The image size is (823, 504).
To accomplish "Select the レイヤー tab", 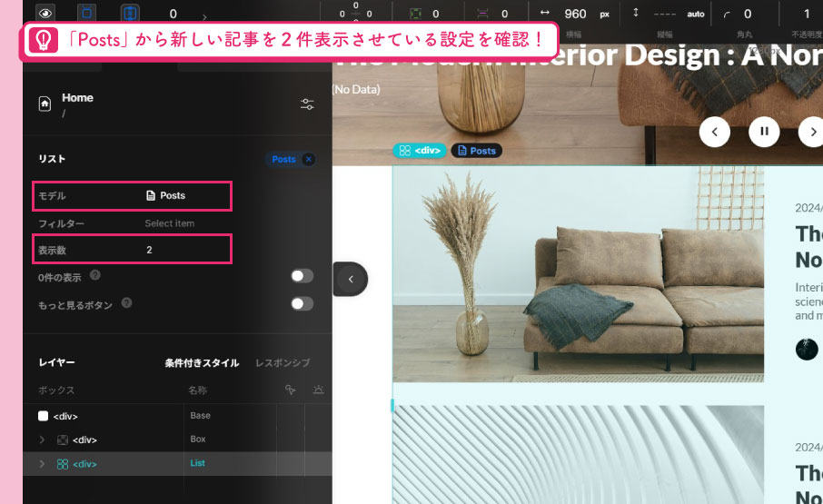I will coord(56,362).
